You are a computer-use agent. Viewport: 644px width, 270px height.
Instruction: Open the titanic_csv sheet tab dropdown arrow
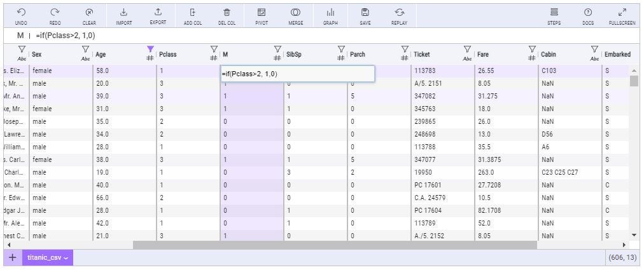pos(66,258)
